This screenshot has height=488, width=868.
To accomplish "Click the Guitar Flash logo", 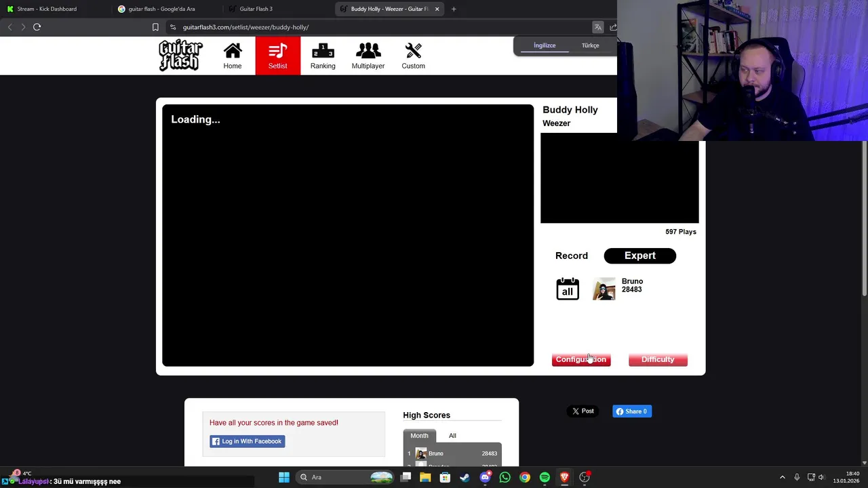I will point(180,56).
